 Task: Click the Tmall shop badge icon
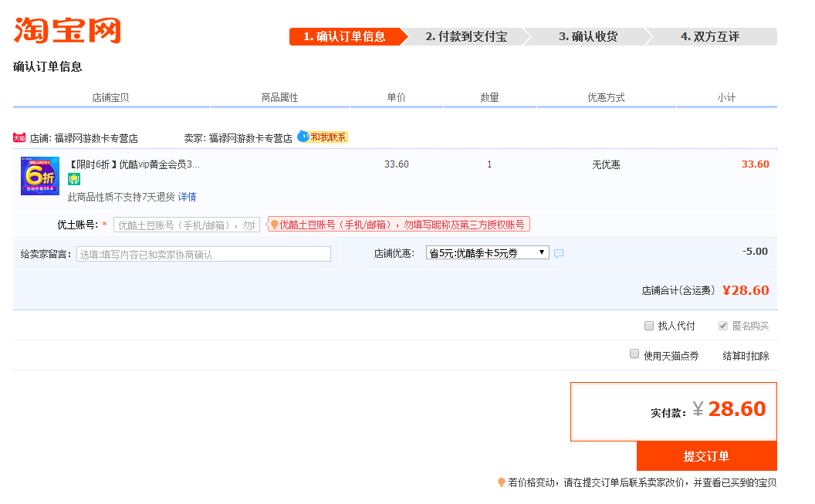click(19, 137)
